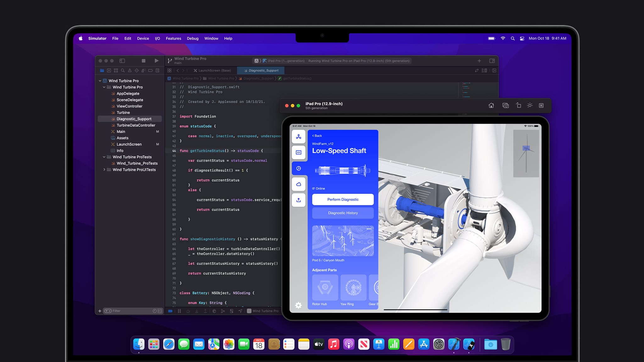Stop the running scheme in Xcode

[x=143, y=61]
